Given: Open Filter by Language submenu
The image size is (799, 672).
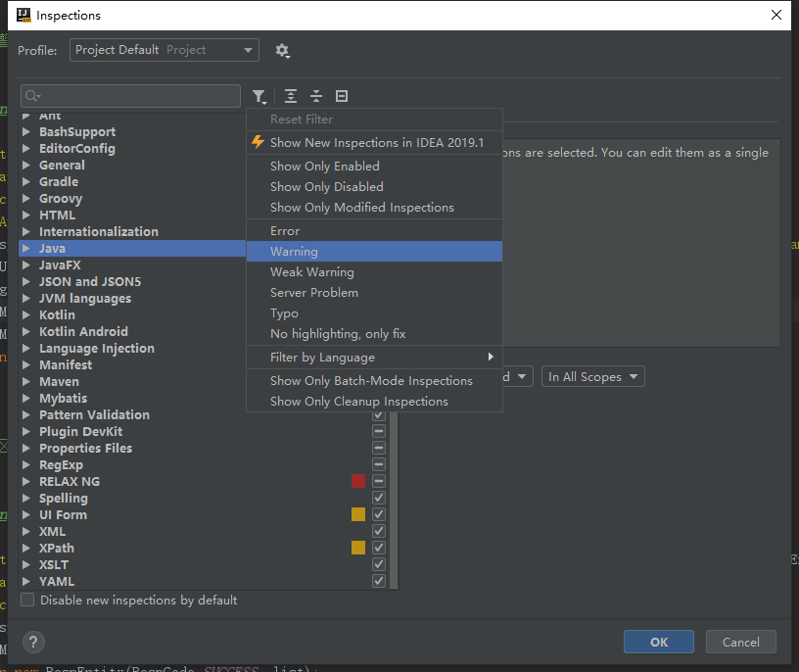Looking at the screenshot, I should (374, 357).
